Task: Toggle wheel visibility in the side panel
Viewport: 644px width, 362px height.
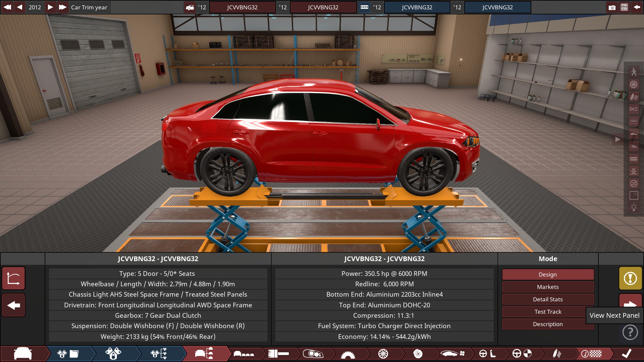Action: (634, 84)
